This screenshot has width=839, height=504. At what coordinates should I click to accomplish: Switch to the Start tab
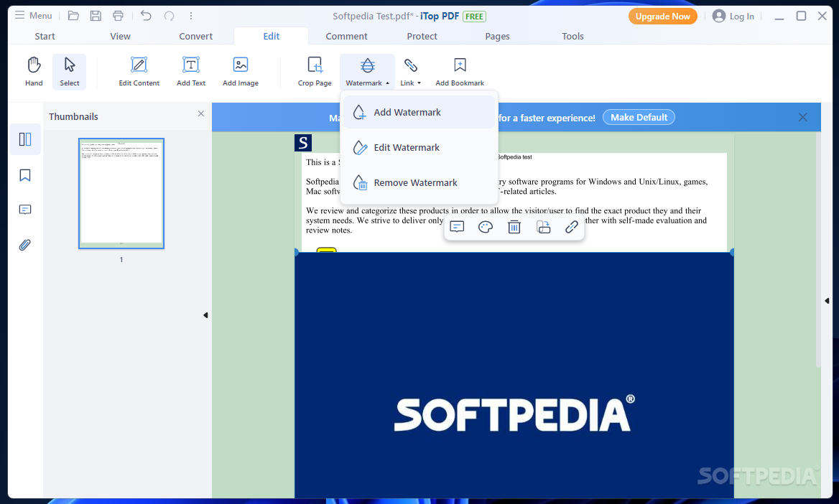(x=45, y=36)
